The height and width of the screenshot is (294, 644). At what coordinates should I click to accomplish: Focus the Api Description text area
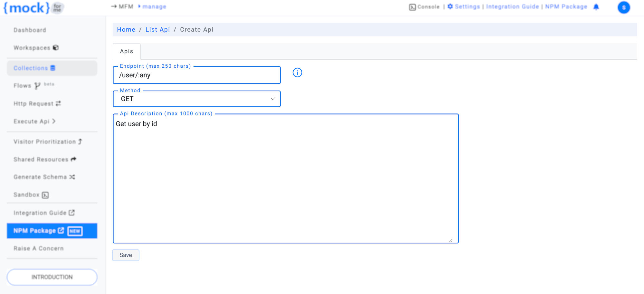[x=286, y=179]
